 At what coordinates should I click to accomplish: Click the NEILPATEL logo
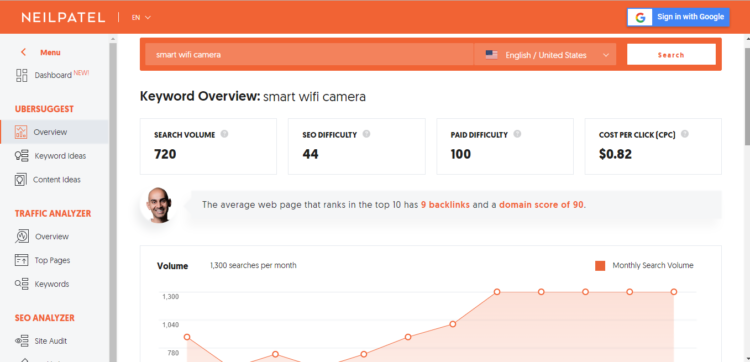[x=63, y=17]
